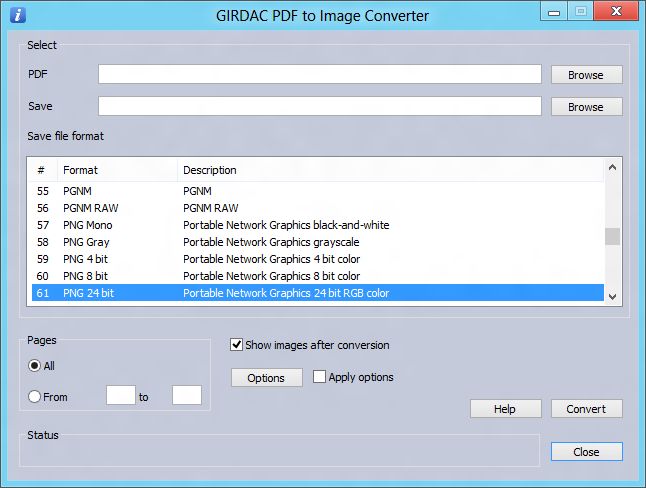
Task: Browse for the Save destination folder
Action: 586,107
